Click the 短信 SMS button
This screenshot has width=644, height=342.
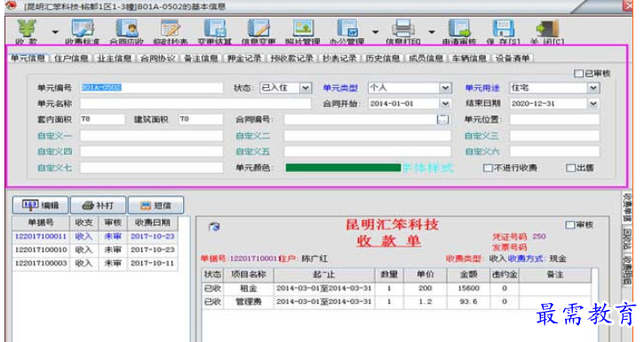(x=155, y=205)
